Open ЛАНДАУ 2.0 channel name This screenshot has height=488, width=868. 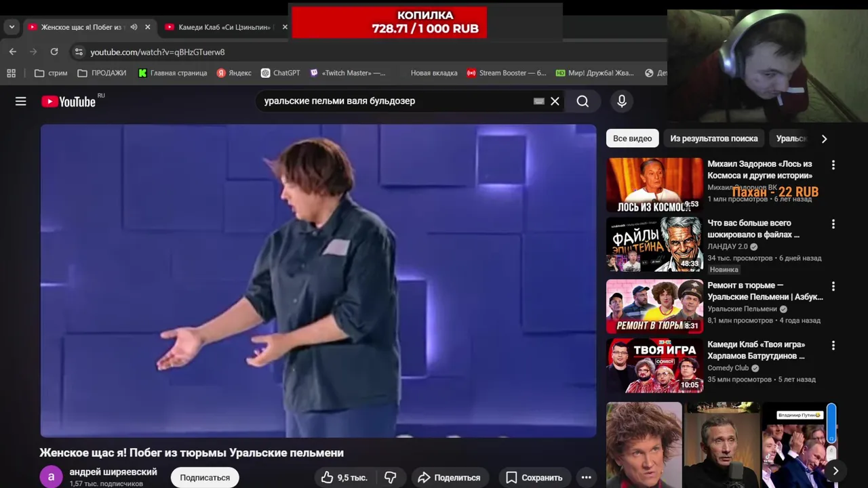tap(728, 247)
